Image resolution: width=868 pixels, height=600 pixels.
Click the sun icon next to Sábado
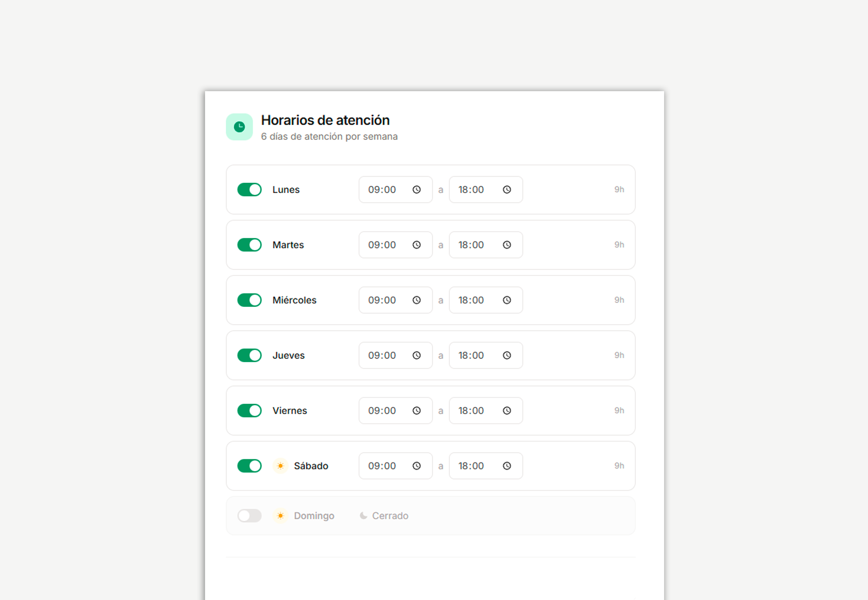pos(280,466)
